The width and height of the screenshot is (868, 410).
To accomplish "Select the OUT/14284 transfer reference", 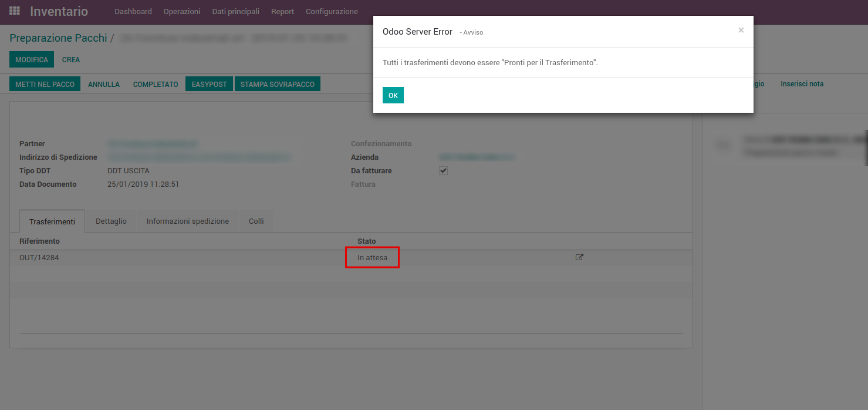I will 39,258.
